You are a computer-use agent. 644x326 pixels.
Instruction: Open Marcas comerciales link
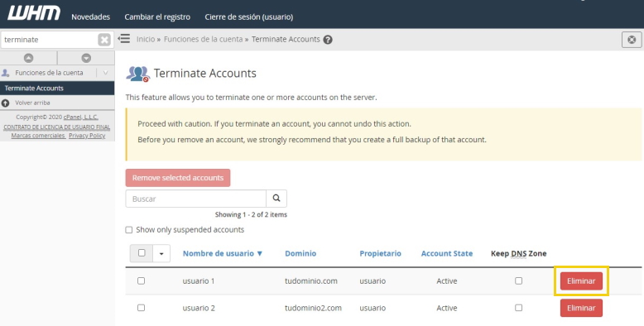[38, 136]
